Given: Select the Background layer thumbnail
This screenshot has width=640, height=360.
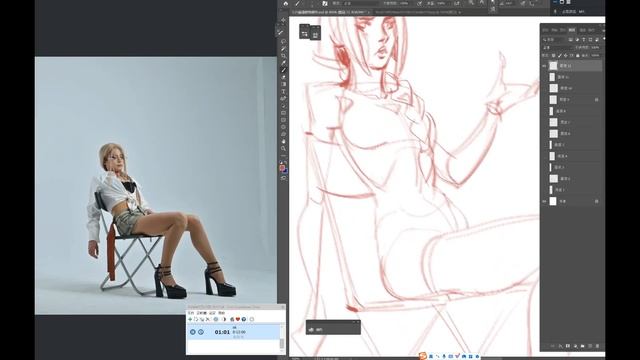Looking at the screenshot, I should 553,201.
